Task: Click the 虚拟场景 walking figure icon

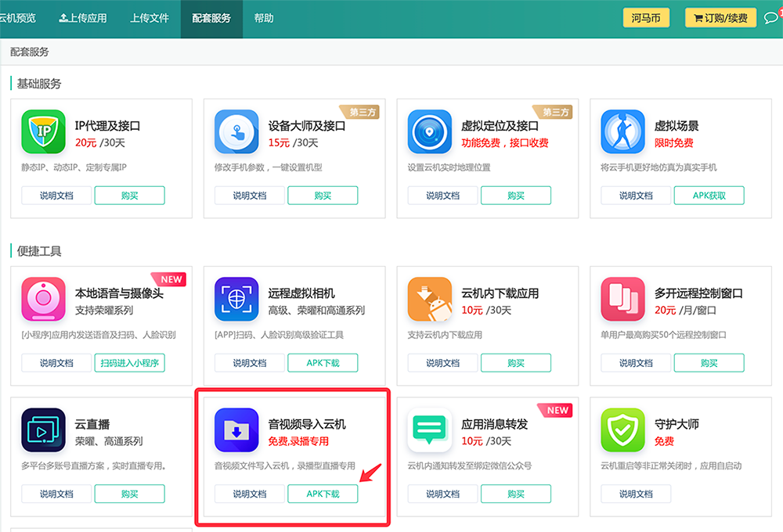Action: point(622,131)
